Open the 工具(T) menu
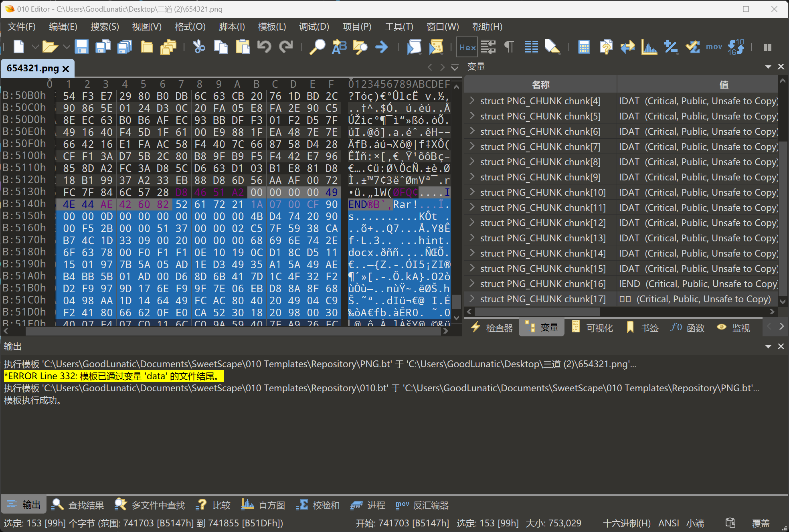Screen dimensions: 789x532 click(399, 27)
